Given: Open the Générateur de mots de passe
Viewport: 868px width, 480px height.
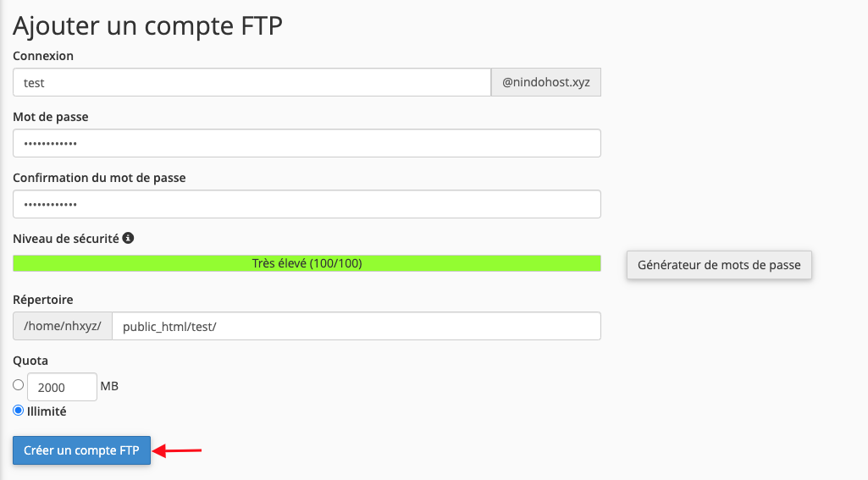Looking at the screenshot, I should (719, 265).
